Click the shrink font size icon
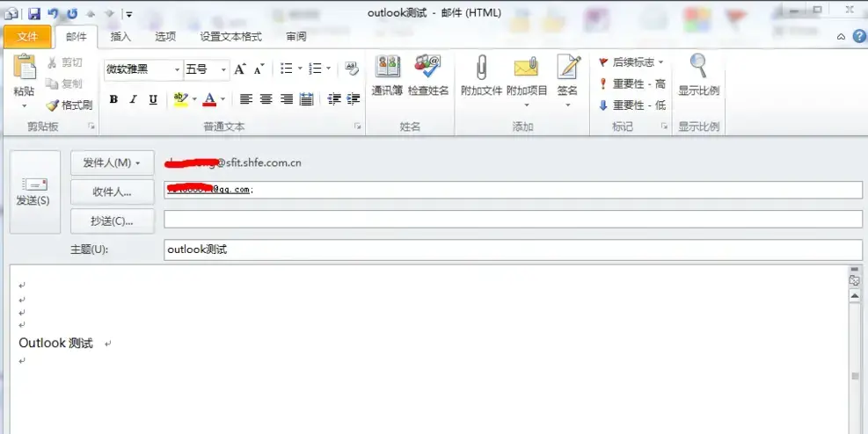This screenshot has height=434, width=868. 259,69
